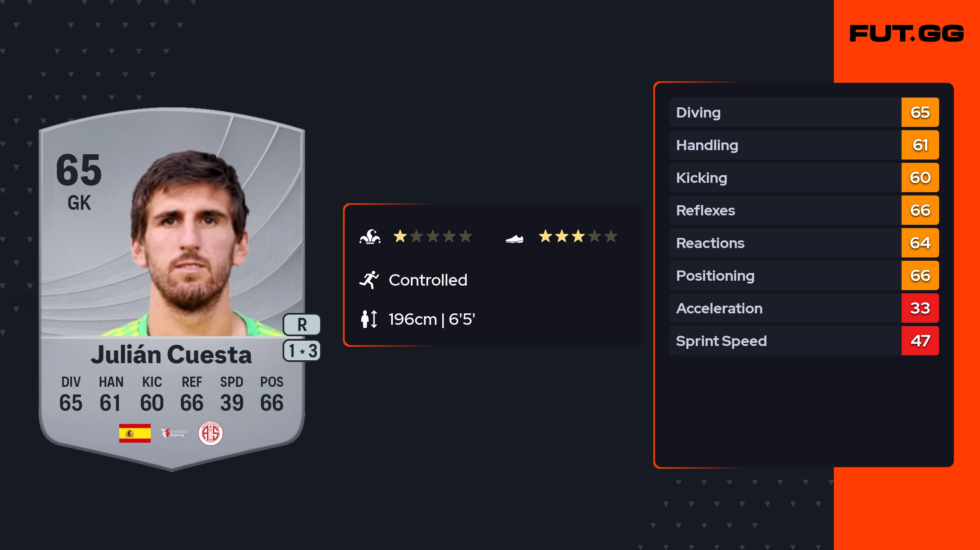980x550 pixels.
Task: Click the Reflexes 66 value box
Action: [920, 210]
